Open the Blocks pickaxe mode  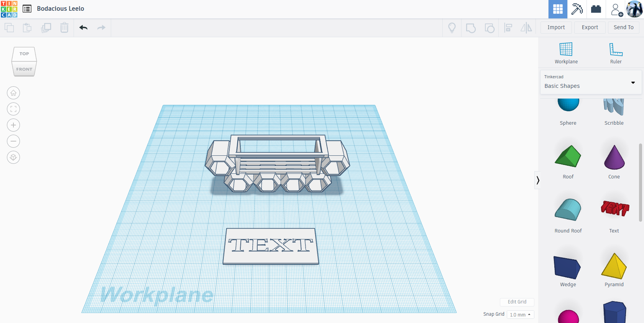pos(577,9)
